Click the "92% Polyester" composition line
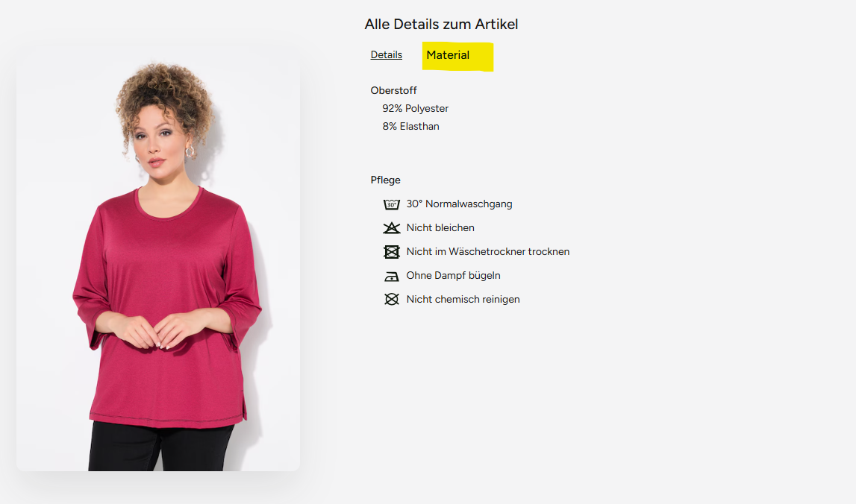 pyautogui.click(x=416, y=109)
